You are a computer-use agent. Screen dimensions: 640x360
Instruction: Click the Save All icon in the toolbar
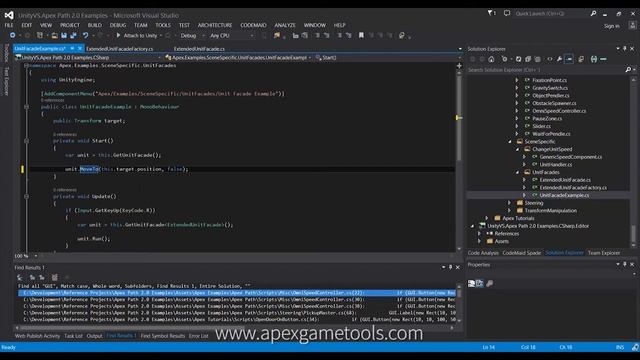point(73,36)
